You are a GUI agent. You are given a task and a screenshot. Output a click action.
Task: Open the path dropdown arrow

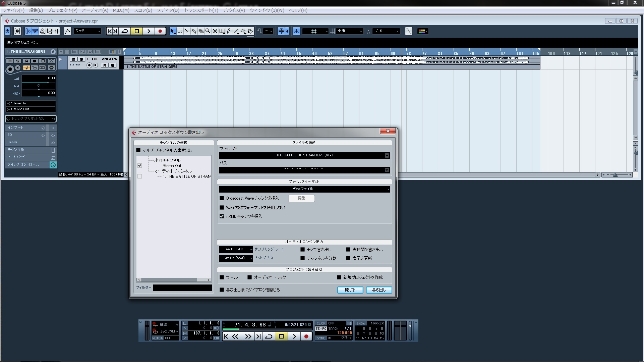(x=387, y=170)
